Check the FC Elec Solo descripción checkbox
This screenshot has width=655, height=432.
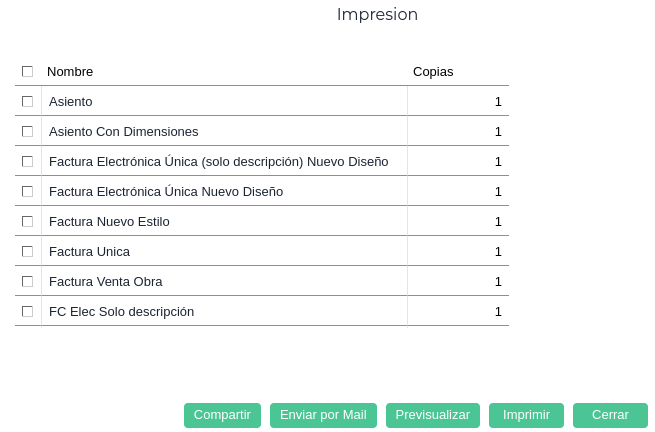pyautogui.click(x=27, y=311)
